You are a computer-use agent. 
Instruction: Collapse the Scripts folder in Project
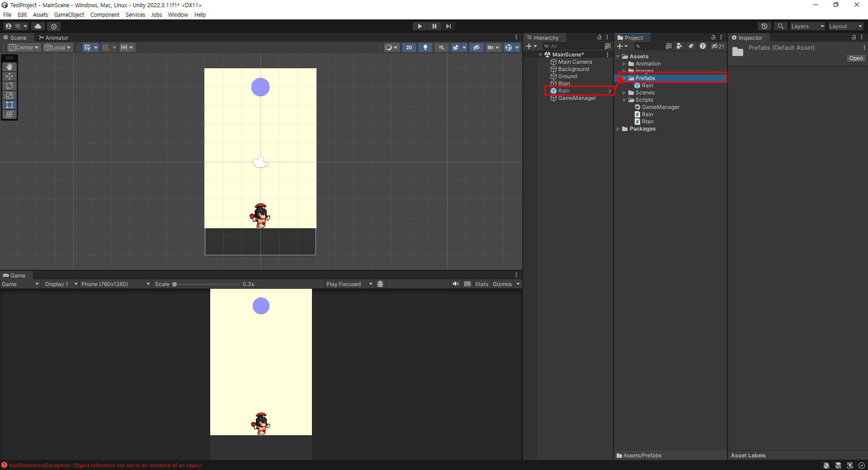coord(624,100)
